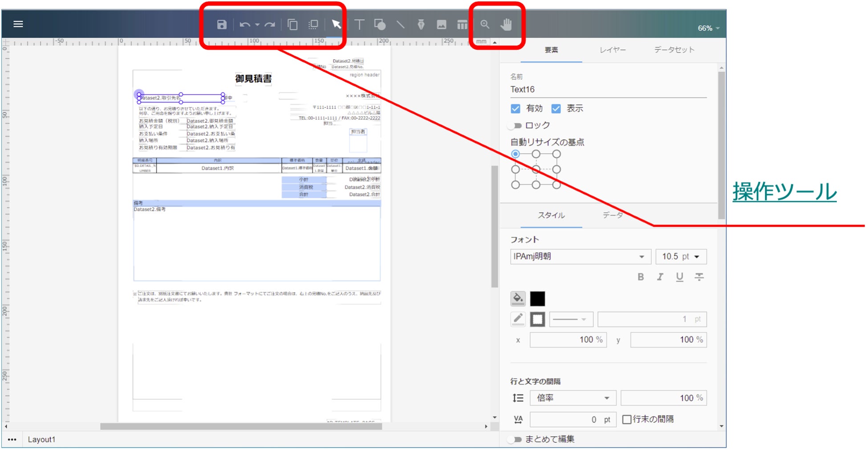Select the Line tool
This screenshot has height=450, width=868.
click(401, 25)
